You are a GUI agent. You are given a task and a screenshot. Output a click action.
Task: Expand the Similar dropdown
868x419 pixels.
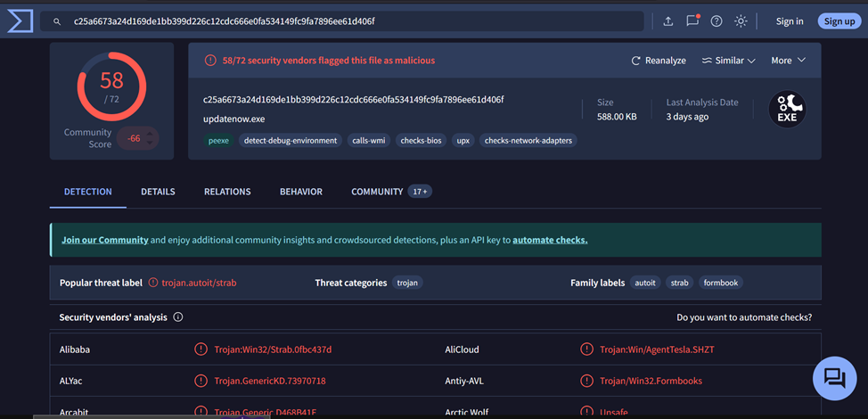728,61
